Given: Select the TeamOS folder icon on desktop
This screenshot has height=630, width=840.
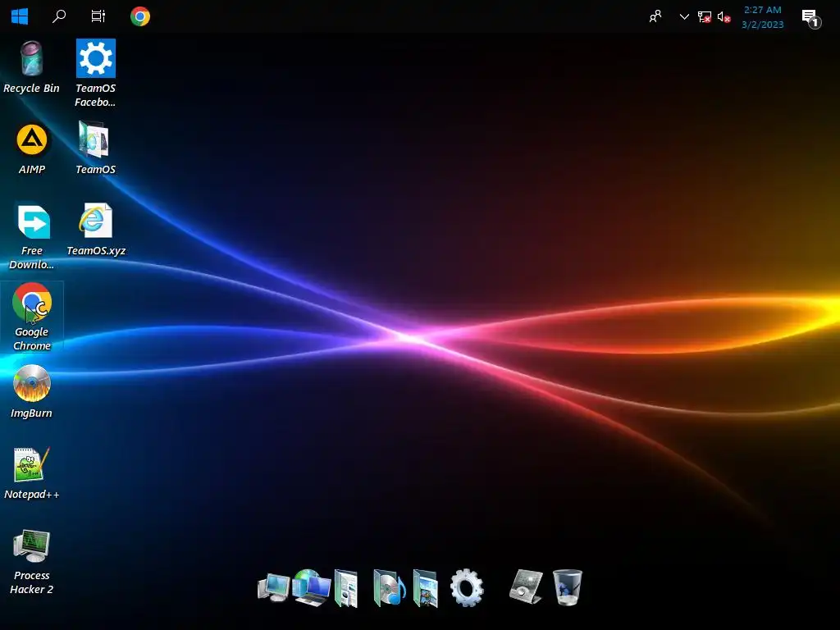Looking at the screenshot, I should 95,148.
